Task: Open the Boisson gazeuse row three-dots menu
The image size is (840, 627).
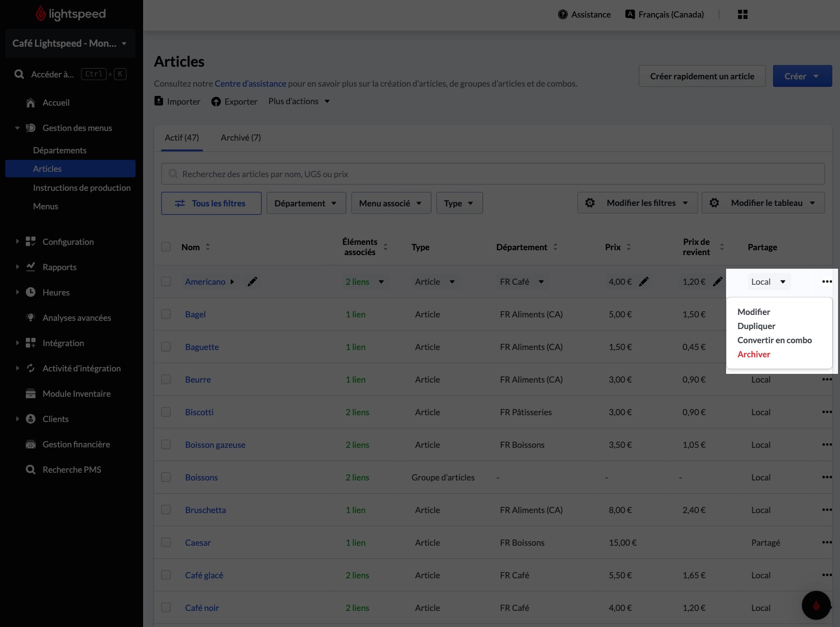Action: tap(827, 444)
